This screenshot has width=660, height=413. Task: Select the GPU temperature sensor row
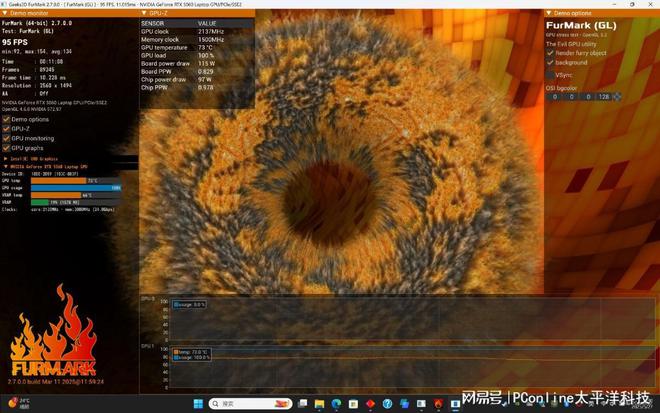coord(197,48)
